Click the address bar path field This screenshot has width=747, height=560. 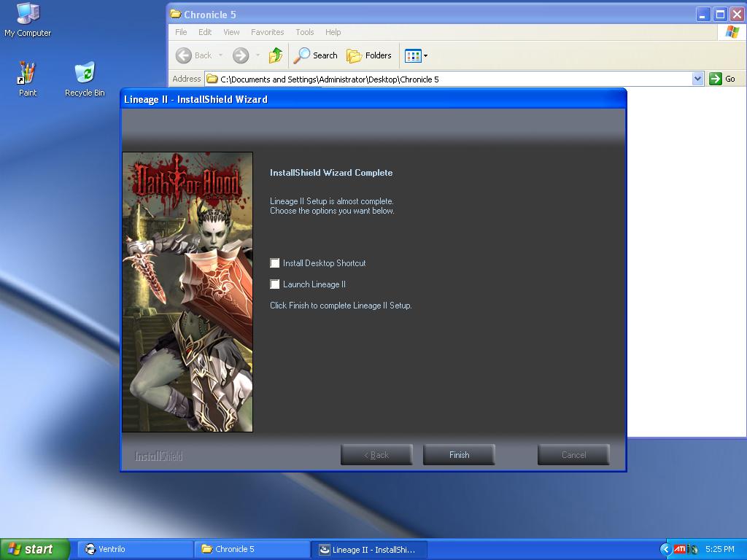(452, 79)
